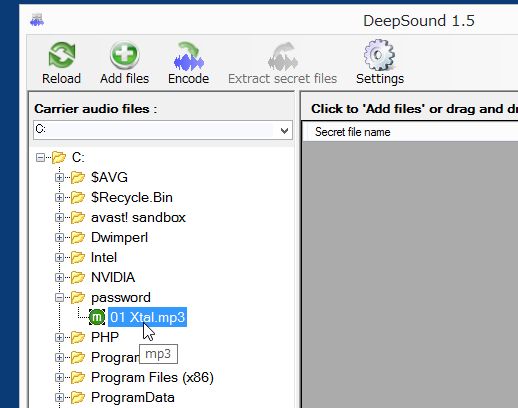Expand the $Recycle.Bin folder node
The height and width of the screenshot is (408, 518).
[x=59, y=197]
